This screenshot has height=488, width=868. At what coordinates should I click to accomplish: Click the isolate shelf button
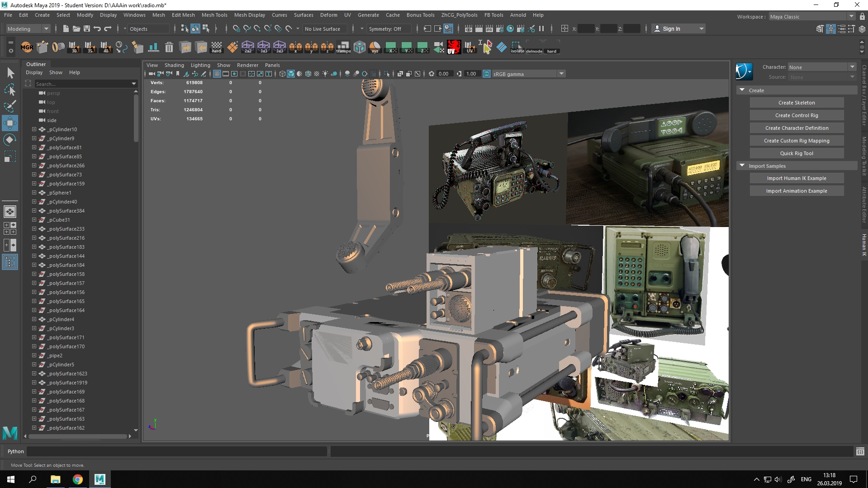coord(517,47)
